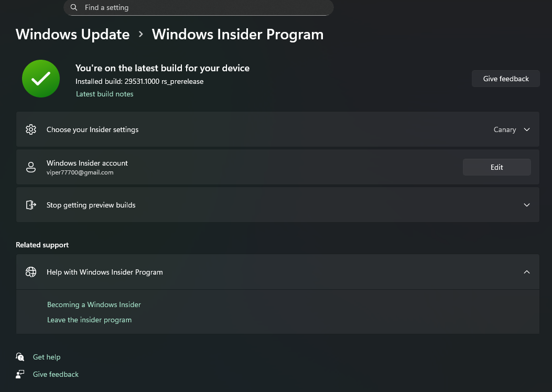Open the Get help link
Screen dimensions: 552x392
coord(47,357)
